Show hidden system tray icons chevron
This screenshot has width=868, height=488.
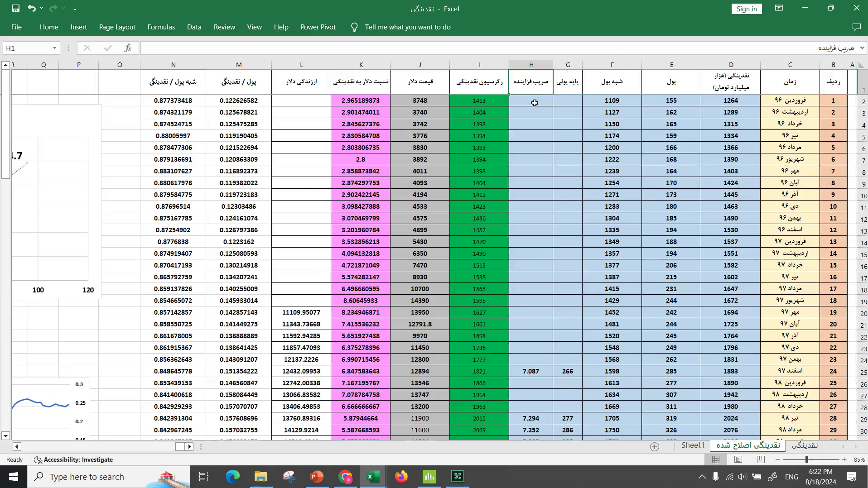[702, 477]
